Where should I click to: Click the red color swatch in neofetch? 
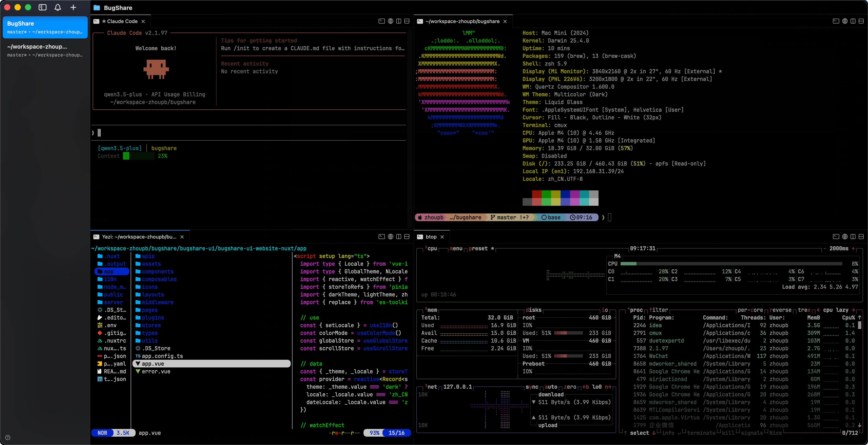537,194
